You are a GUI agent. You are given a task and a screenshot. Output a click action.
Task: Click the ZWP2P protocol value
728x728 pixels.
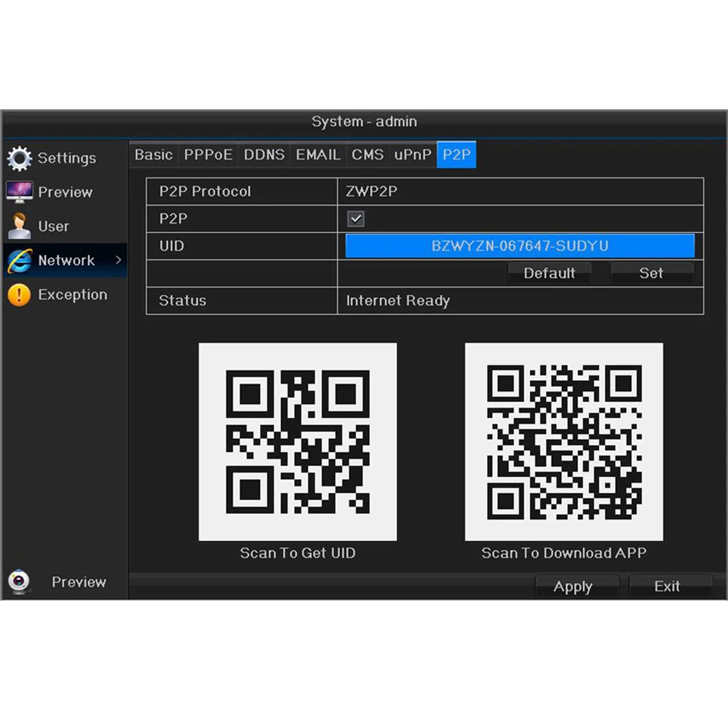click(371, 191)
